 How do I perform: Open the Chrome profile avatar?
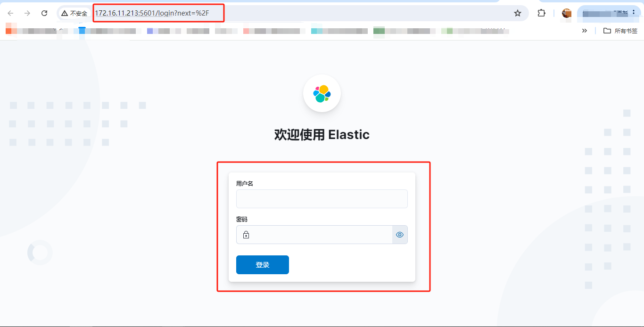coord(567,13)
